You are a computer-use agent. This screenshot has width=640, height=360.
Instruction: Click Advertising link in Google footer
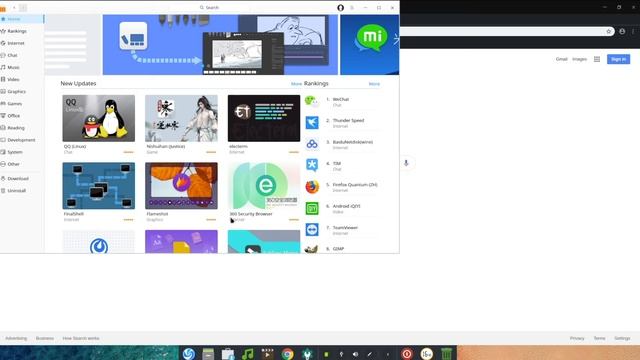tap(16, 338)
